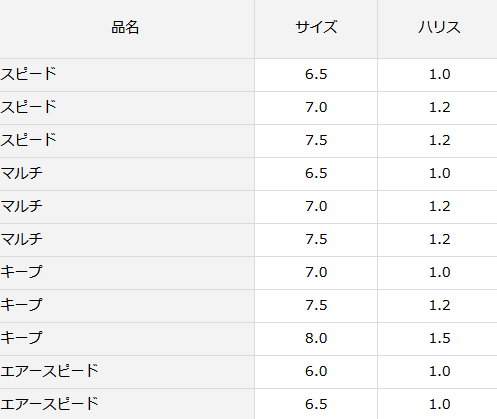Image resolution: width=497 pixels, height=419 pixels.
Task: Click the 1.5 ハリス cell
Action: 437,339
